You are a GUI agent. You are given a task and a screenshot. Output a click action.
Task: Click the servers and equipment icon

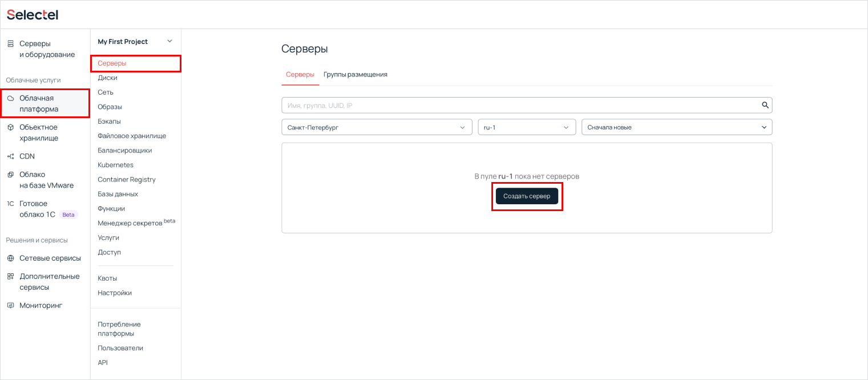[10, 44]
